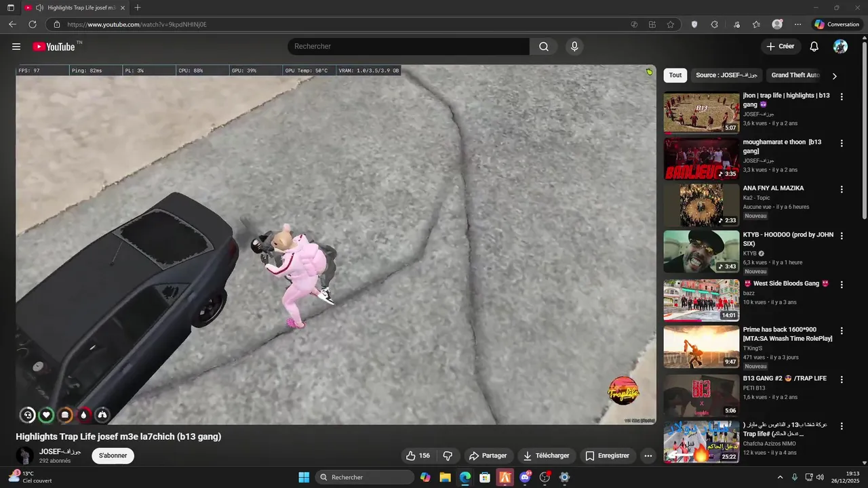Open the YouTube guide hamburger menu
Viewport: 868px width, 488px height.
(x=16, y=47)
